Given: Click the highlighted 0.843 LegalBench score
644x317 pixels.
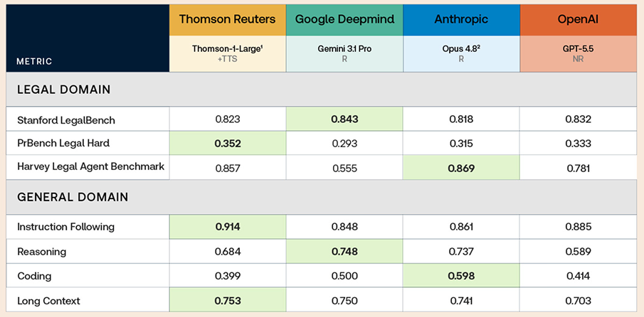Looking at the screenshot, I should 344,119.
